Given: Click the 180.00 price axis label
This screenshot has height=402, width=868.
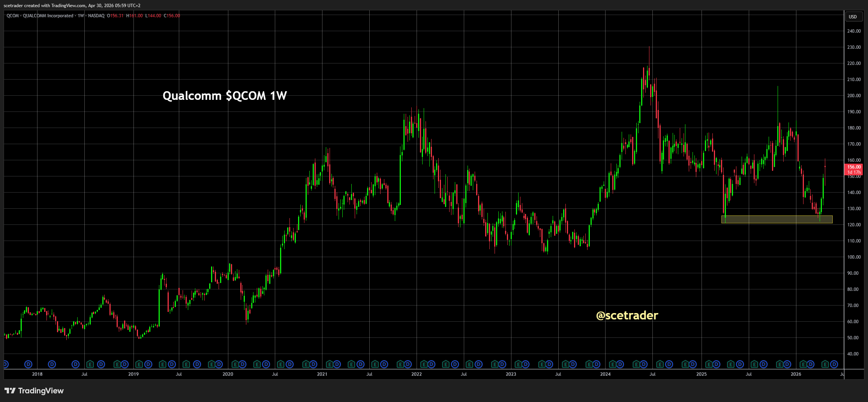Looking at the screenshot, I should coord(854,128).
